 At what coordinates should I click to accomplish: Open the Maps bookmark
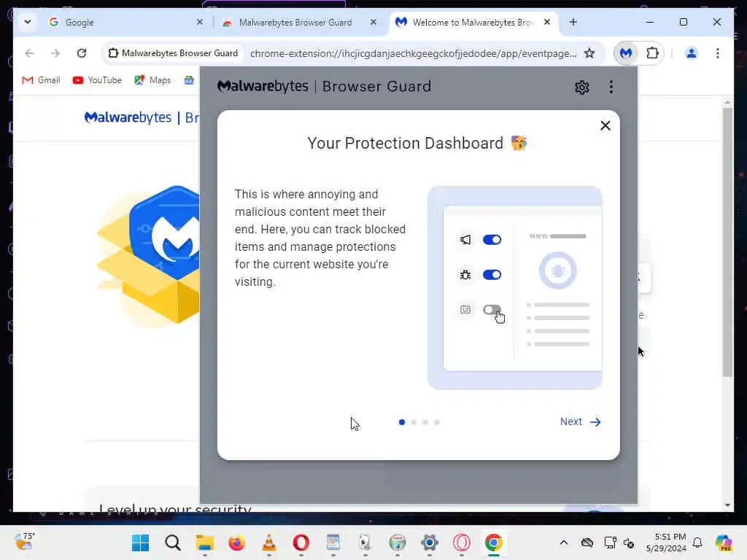(x=153, y=80)
